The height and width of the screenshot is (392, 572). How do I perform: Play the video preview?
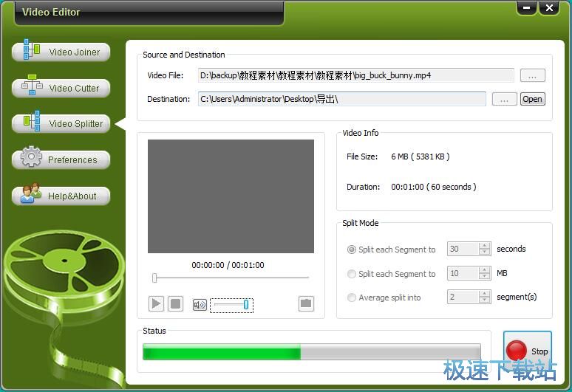coord(156,303)
